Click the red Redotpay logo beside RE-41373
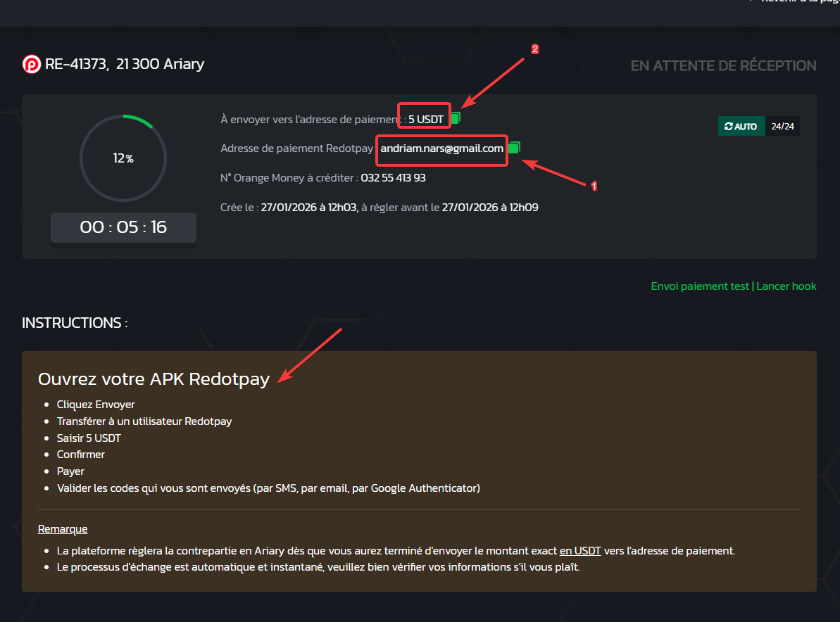The height and width of the screenshot is (622, 840). [x=32, y=64]
